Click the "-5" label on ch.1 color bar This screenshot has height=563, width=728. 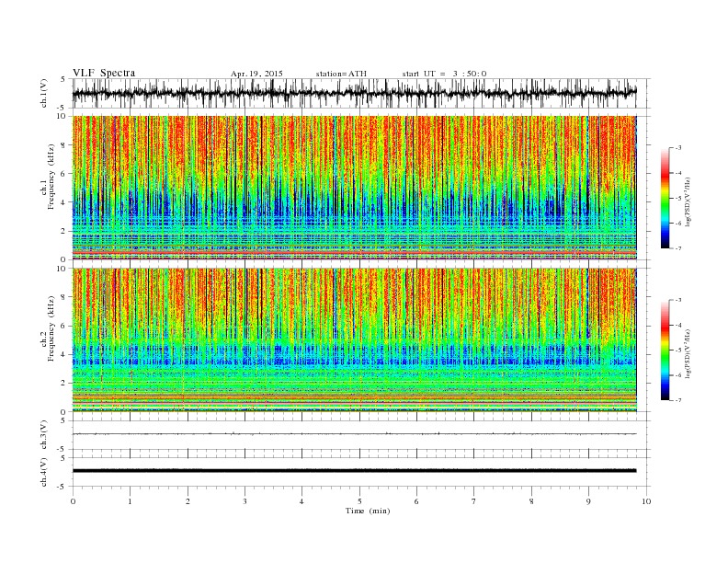(x=677, y=199)
